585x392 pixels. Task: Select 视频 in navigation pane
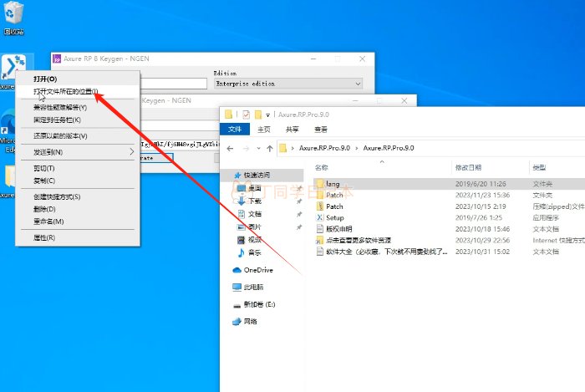click(254, 240)
